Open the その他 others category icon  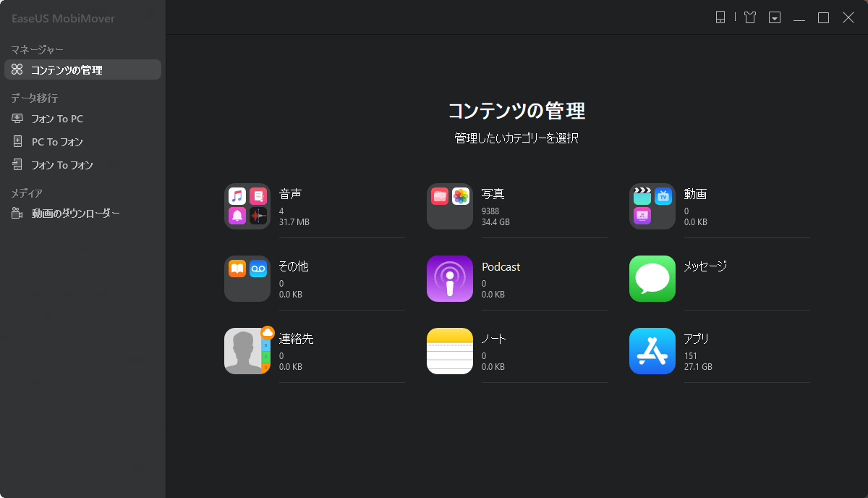pyautogui.click(x=247, y=279)
